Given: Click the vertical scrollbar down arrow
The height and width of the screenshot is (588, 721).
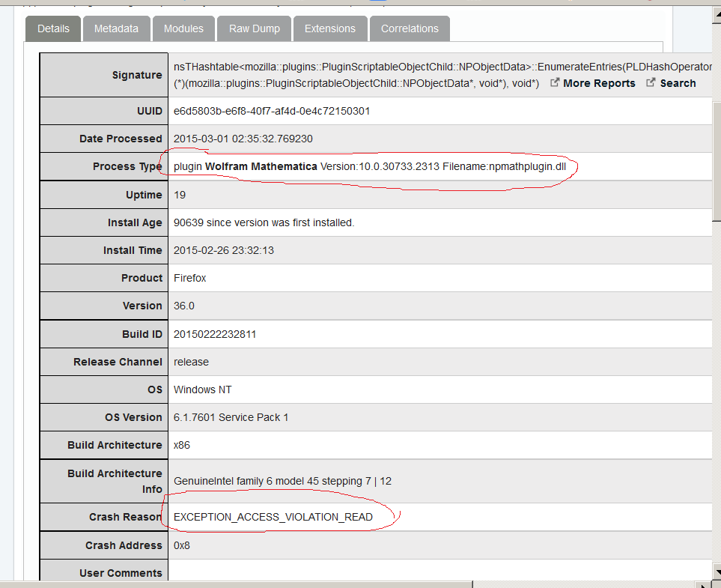Looking at the screenshot, I should [x=717, y=572].
